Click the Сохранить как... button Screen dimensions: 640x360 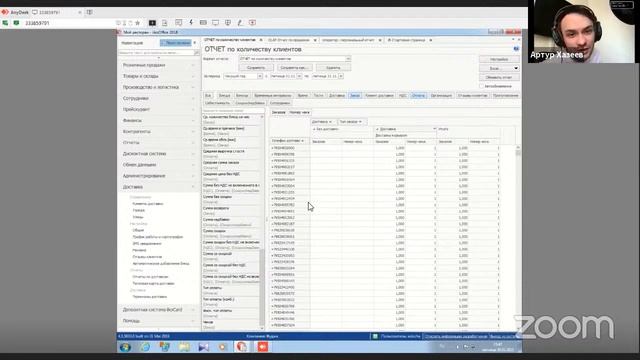click(x=294, y=68)
